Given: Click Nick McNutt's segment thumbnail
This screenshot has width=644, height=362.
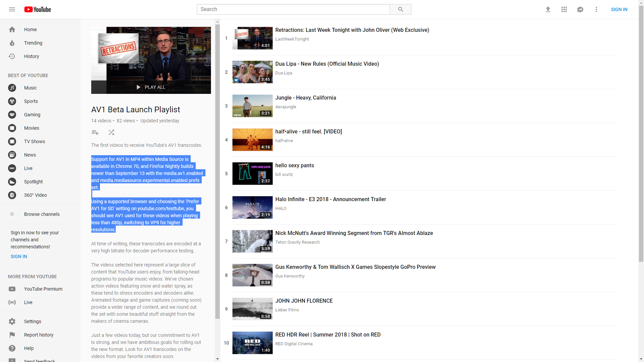Looking at the screenshot, I should 253,241.
